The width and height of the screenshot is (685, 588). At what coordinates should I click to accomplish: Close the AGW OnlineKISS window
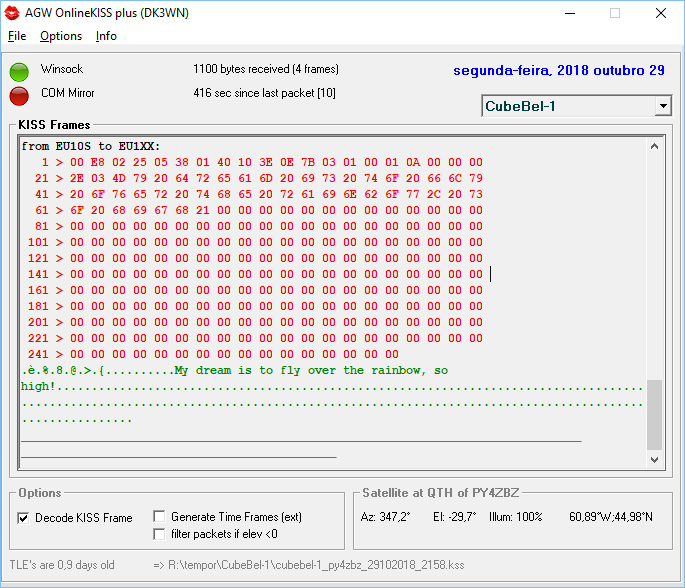coord(661,13)
